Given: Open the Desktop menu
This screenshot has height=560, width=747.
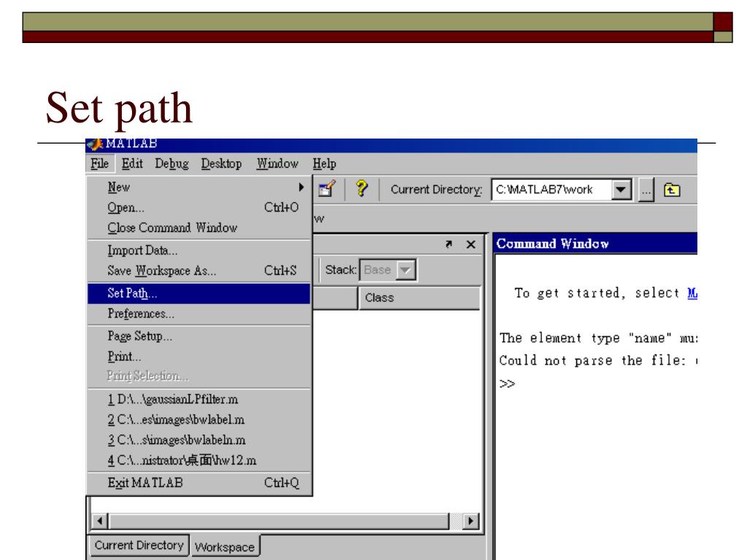Looking at the screenshot, I should pyautogui.click(x=221, y=164).
